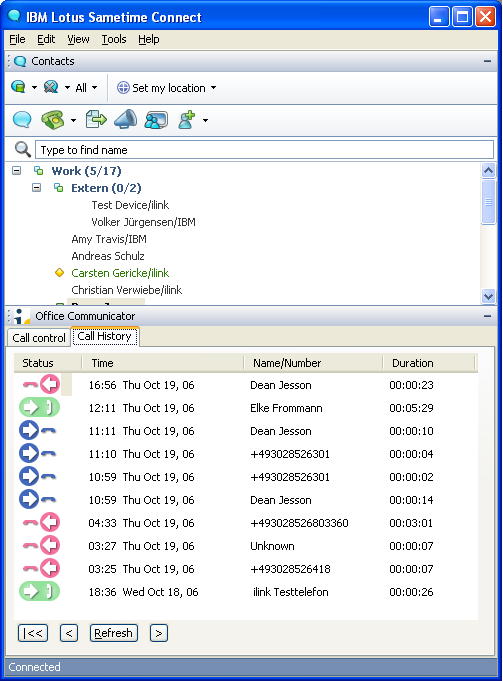The width and height of the screenshot is (503, 681).
Task: Click missed call icon for 16:56 Dean Jesson
Action: (41, 384)
